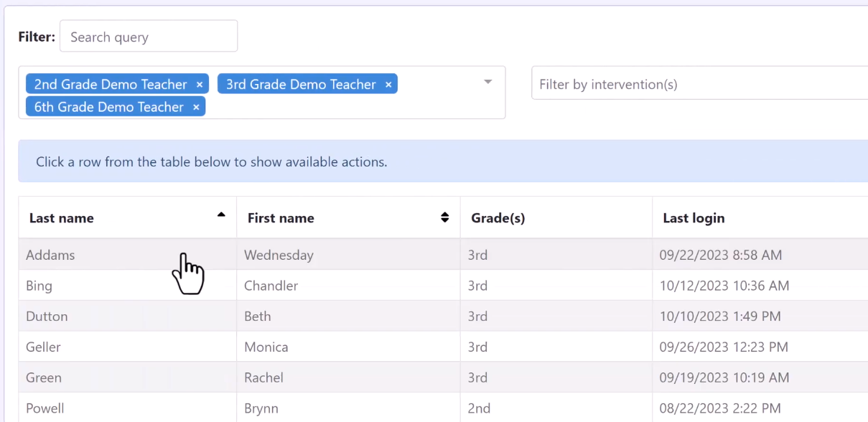Expand the teacher filter dropdown arrow

(x=488, y=82)
